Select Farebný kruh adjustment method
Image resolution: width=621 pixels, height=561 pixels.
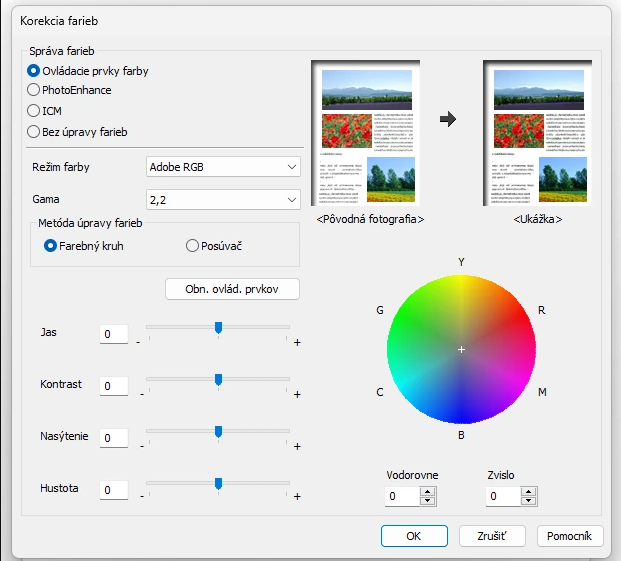click(x=51, y=246)
